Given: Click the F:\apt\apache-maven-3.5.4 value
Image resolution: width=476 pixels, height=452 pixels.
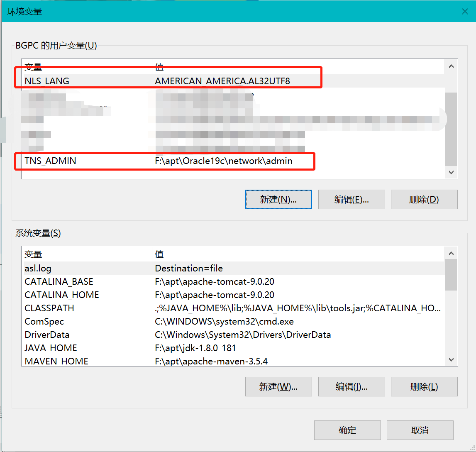Looking at the screenshot, I should click(x=211, y=361).
